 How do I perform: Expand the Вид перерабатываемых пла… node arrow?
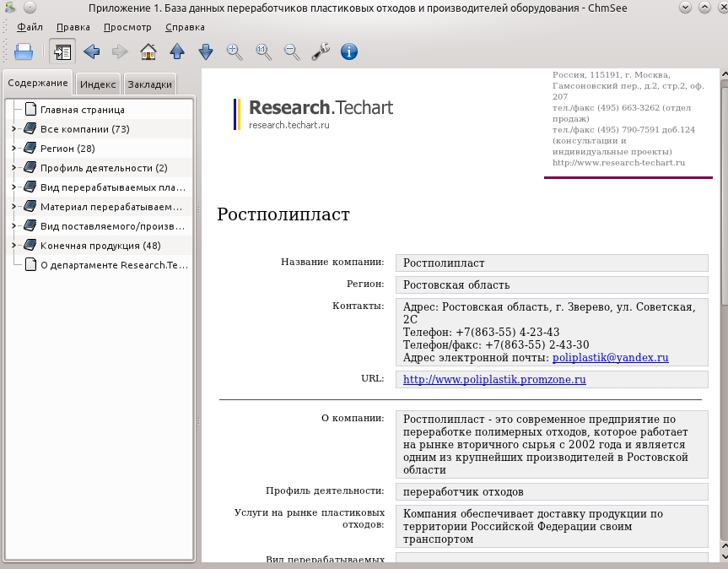[13, 187]
